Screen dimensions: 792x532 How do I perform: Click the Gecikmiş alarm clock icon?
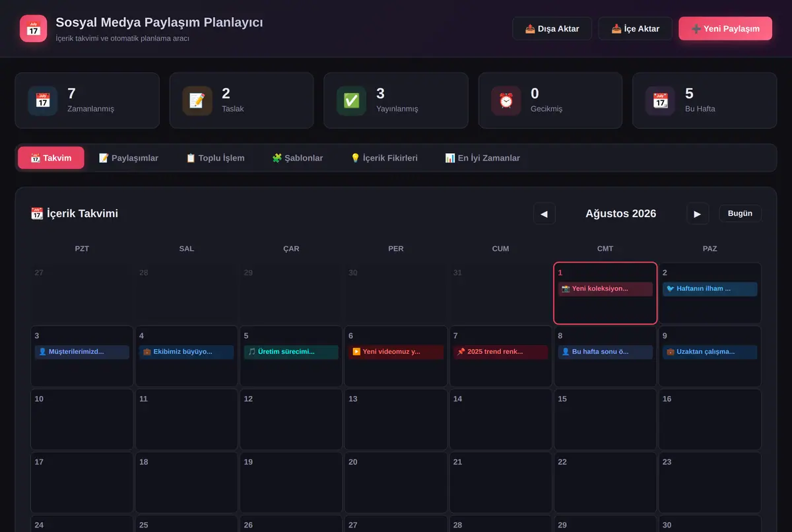pyautogui.click(x=506, y=101)
